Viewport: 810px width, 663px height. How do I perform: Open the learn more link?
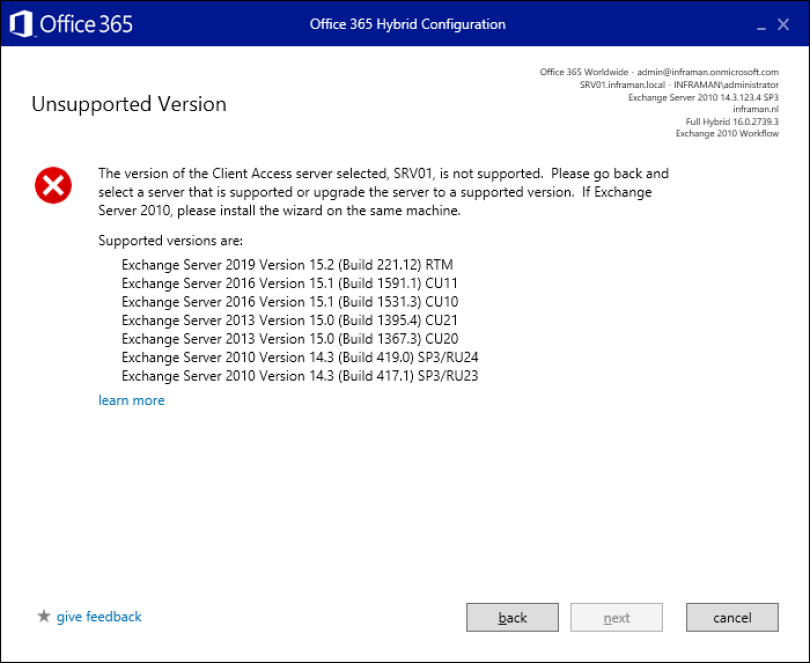pyautogui.click(x=131, y=400)
